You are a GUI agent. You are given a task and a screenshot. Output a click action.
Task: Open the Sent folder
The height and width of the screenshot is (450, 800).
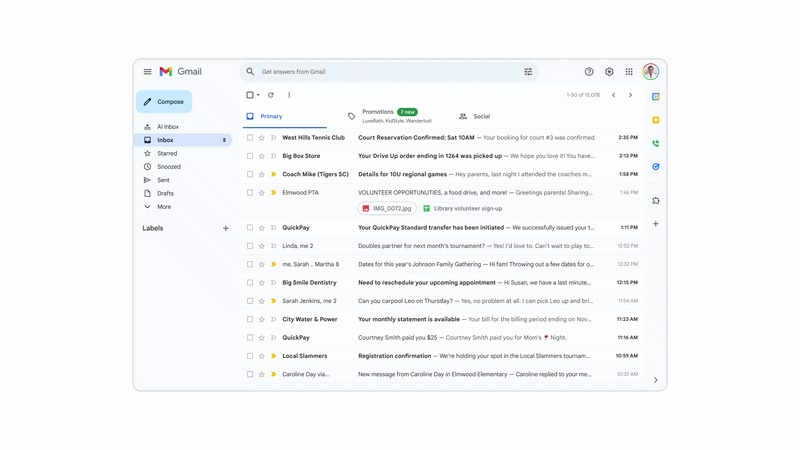point(163,180)
